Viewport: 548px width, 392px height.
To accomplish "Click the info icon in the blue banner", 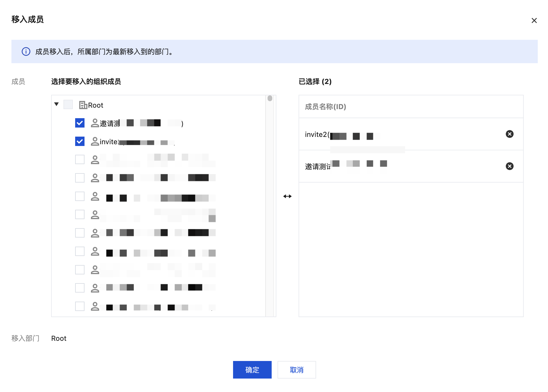I will pyautogui.click(x=26, y=51).
